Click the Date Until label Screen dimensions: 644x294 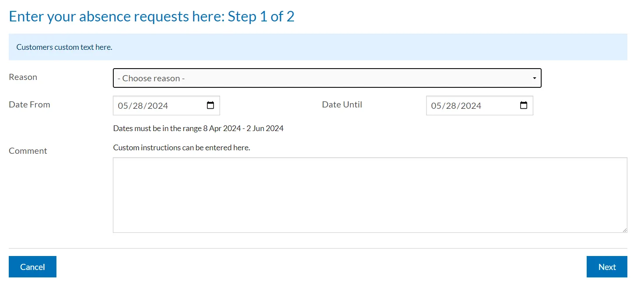pyautogui.click(x=342, y=104)
